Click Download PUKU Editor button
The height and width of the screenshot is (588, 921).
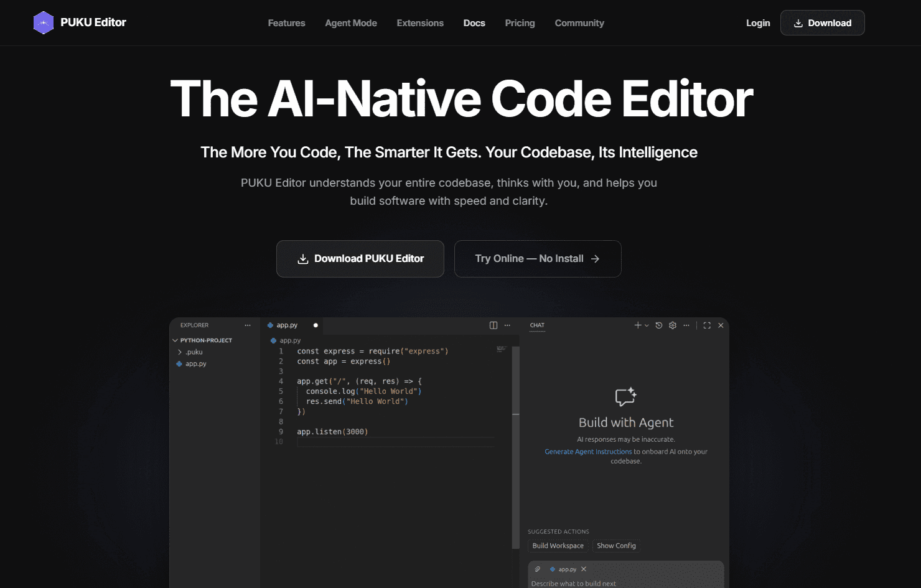point(360,259)
